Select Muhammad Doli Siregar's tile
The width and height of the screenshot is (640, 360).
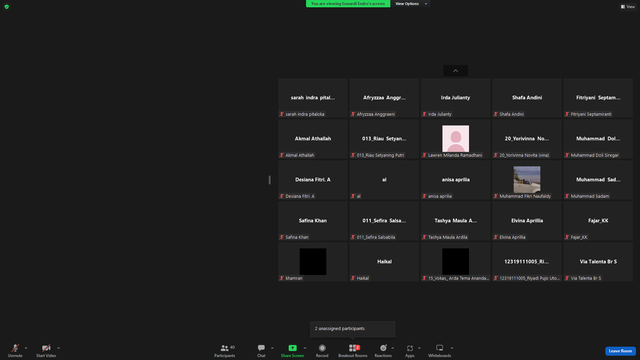(598, 139)
